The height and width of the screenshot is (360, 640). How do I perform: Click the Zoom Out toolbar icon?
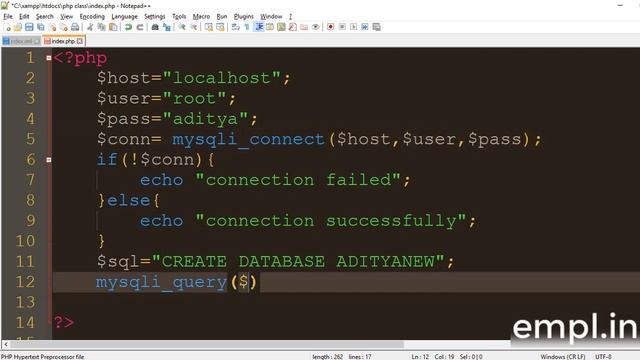[193, 27]
